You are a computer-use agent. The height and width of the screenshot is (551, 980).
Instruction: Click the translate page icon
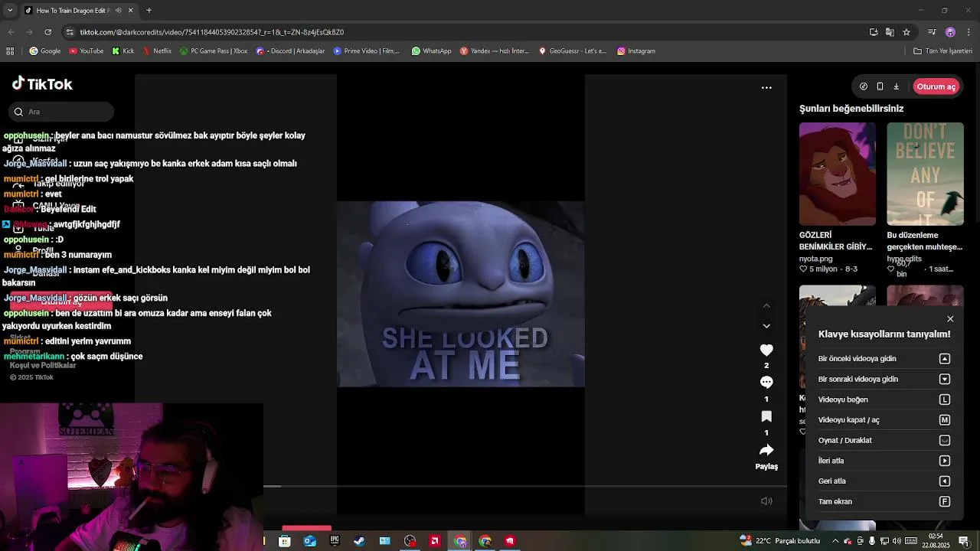pos(890,32)
